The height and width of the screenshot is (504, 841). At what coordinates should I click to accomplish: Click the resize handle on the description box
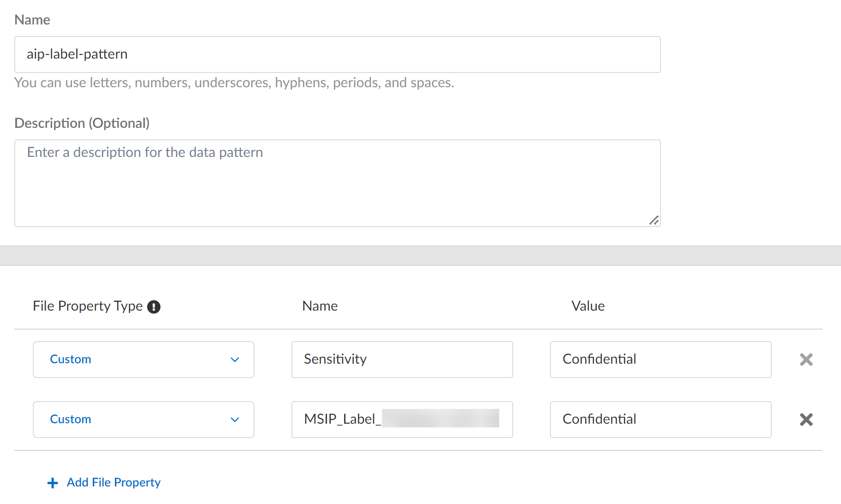tap(654, 221)
